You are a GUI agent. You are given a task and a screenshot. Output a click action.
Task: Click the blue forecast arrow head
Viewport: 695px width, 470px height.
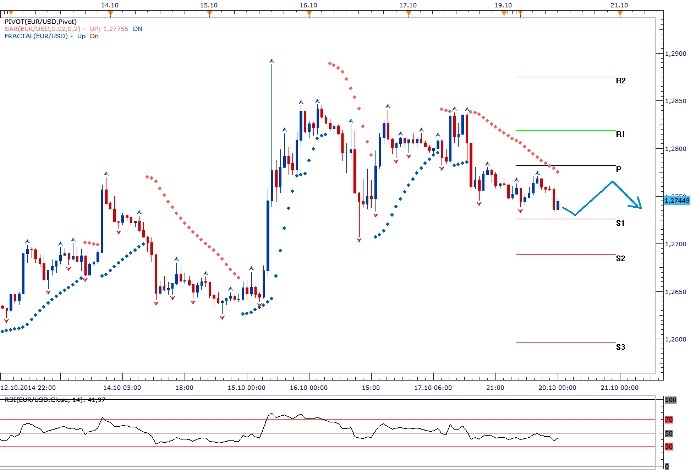coord(638,205)
